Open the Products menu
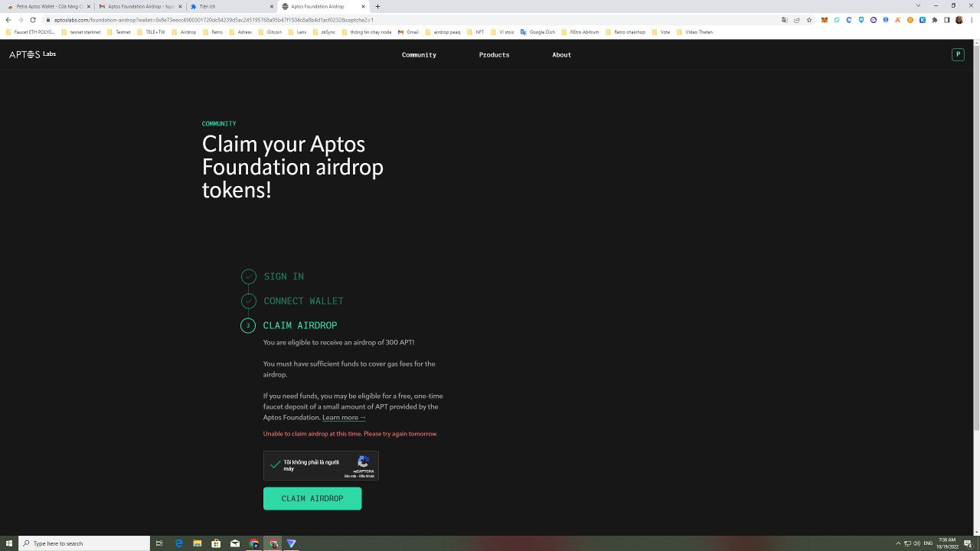This screenshot has width=980, height=551. coord(494,55)
